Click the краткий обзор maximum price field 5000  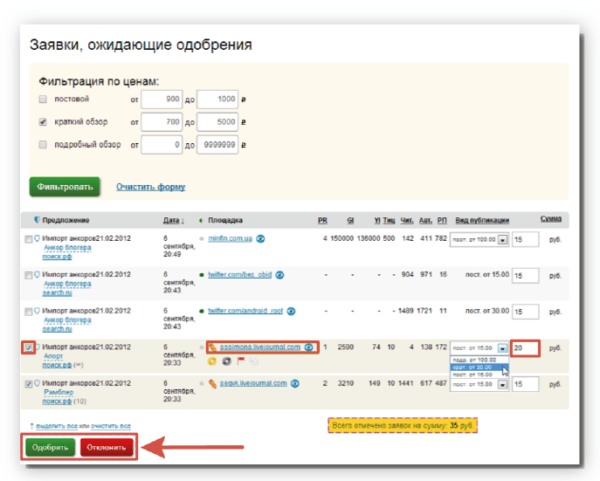217,122
